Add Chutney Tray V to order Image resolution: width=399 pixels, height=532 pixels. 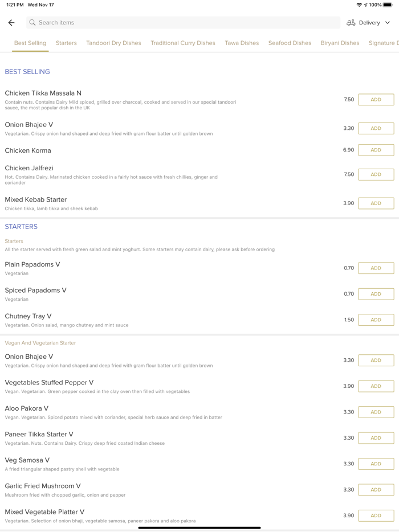376,320
